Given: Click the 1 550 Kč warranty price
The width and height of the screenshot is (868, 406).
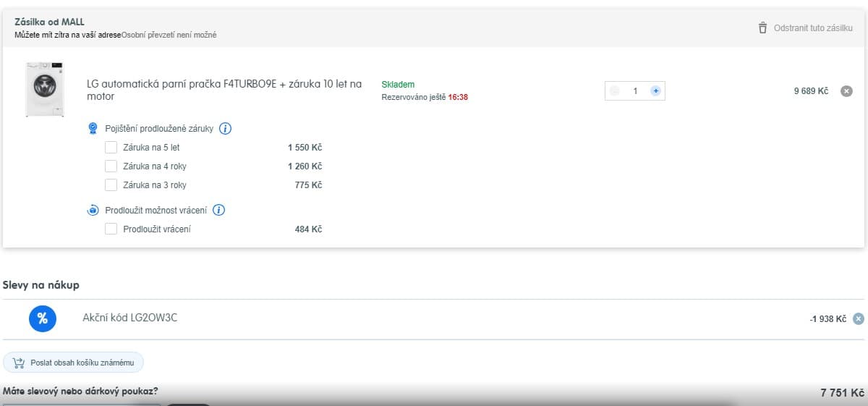Looking at the screenshot, I should pos(305,148).
